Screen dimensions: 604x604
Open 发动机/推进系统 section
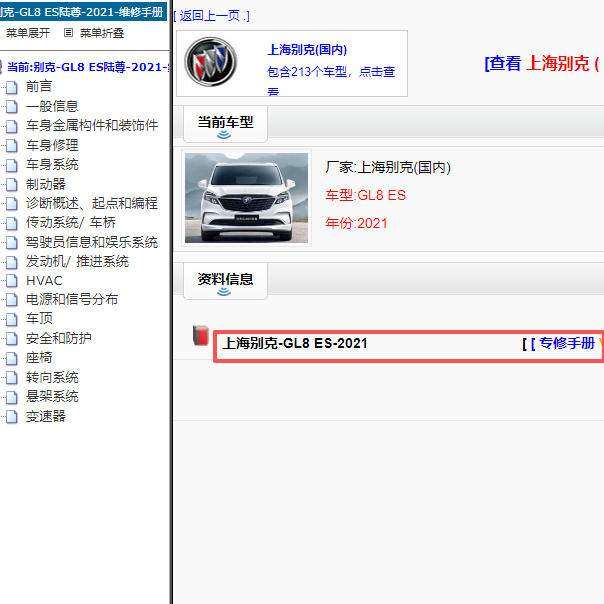pos(77,261)
